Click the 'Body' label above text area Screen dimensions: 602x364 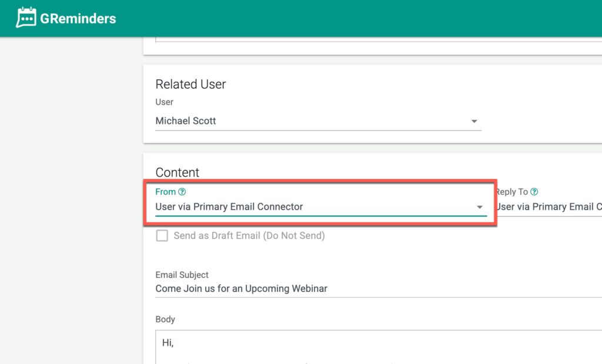165,319
